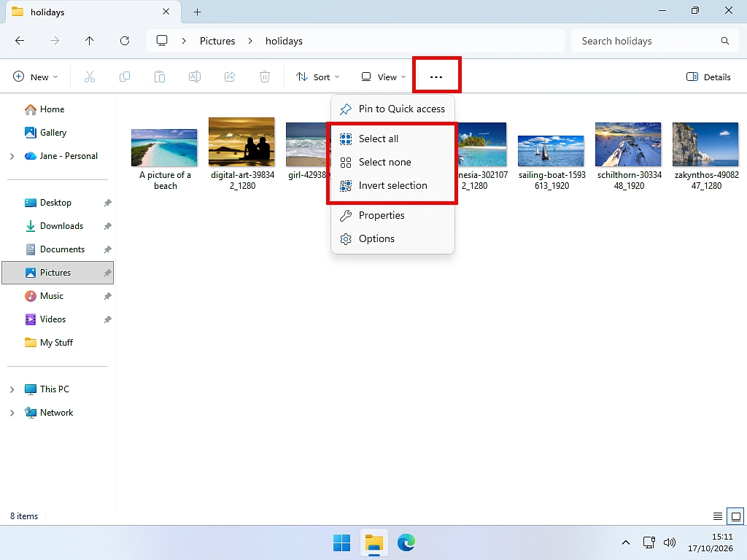Click chevron after Pictures in address bar

(250, 41)
